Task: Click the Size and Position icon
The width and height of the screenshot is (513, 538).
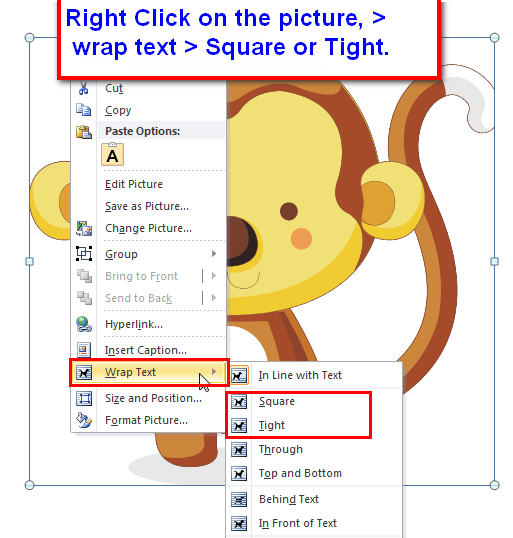Action: coord(84,398)
